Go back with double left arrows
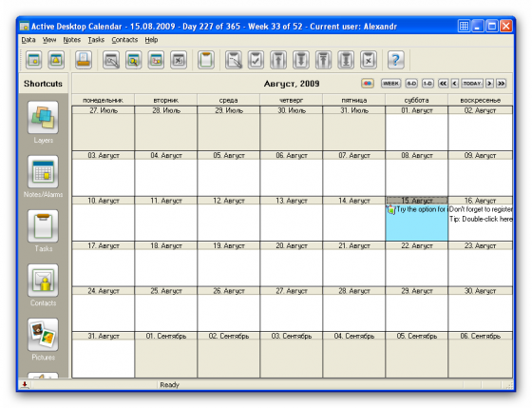Viewport: 532px width, 408px height. pyautogui.click(x=443, y=84)
